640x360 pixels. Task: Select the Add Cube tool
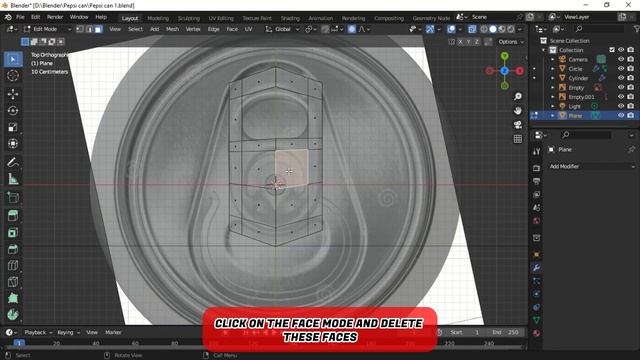(13, 198)
